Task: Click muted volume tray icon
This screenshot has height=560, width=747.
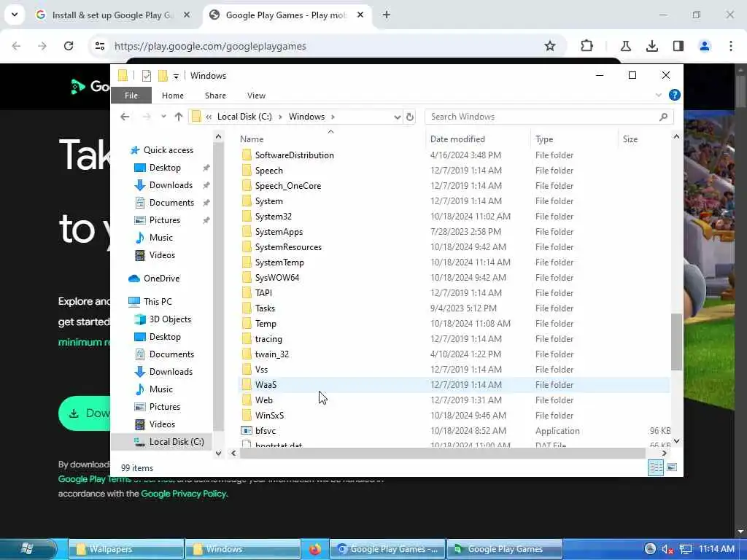Action: [x=667, y=549]
